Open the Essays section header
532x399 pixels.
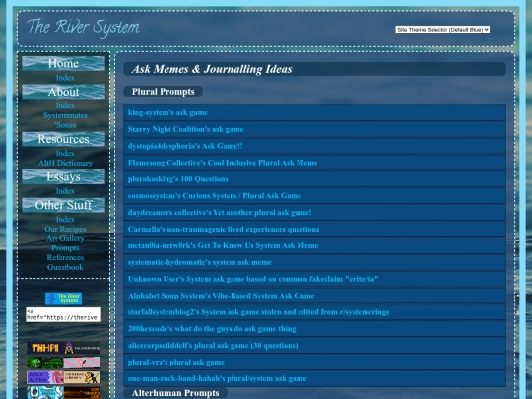coord(63,177)
